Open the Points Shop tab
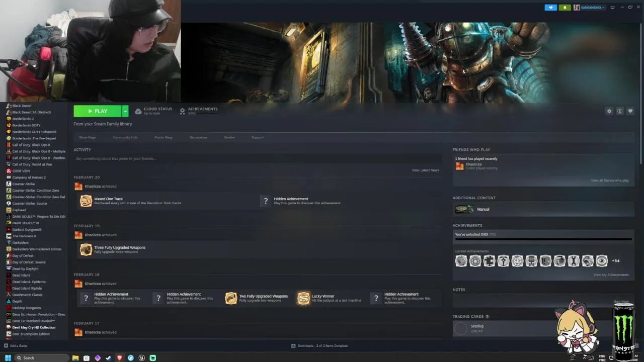 tap(164, 137)
